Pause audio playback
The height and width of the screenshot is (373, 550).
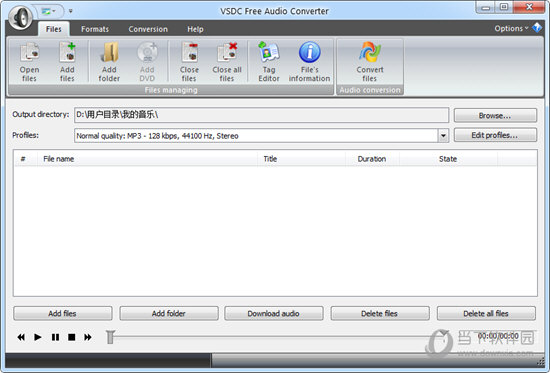55,337
